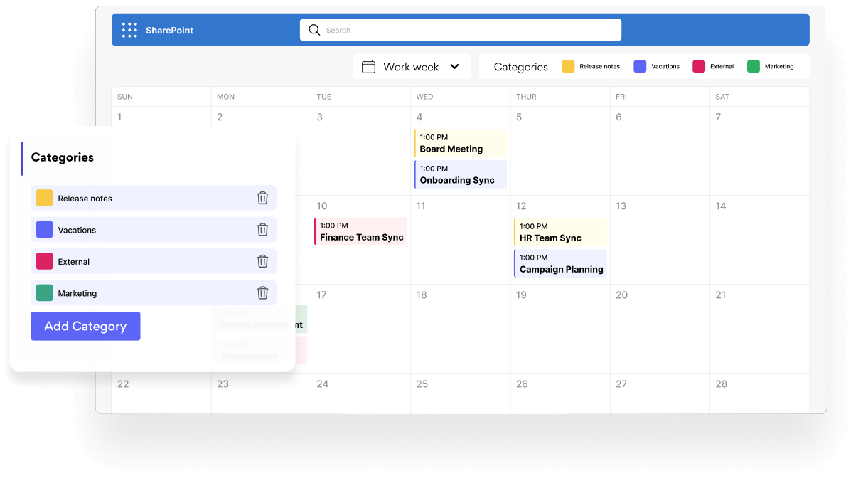This screenshot has width=868, height=491.
Task: Click the Categories panel heading
Action: coord(63,157)
